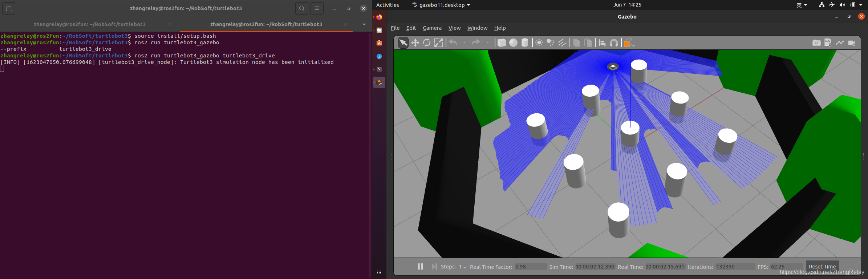
Task: Open the Edit menu in Gazebo
Action: (411, 28)
